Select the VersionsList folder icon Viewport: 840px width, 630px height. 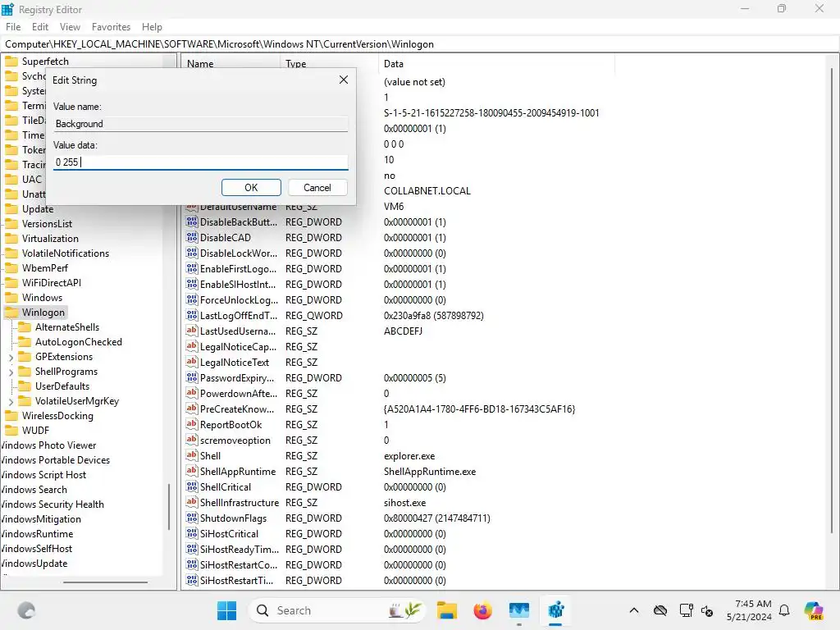tap(11, 224)
